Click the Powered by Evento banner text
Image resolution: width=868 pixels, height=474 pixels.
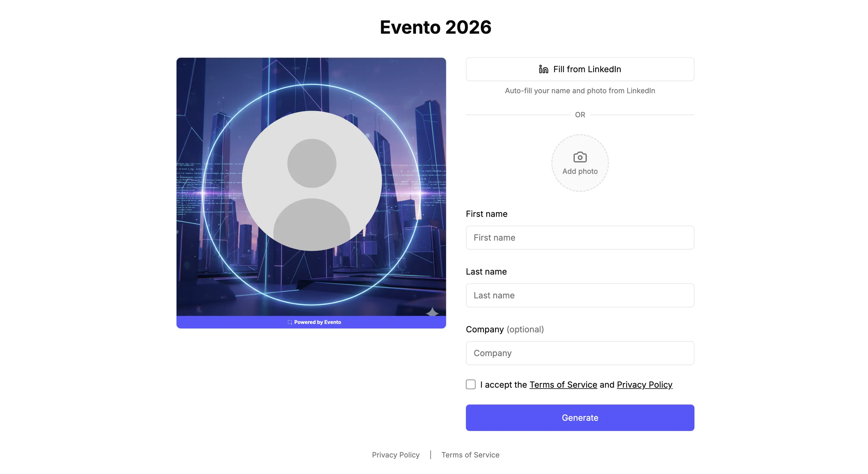pos(317,322)
